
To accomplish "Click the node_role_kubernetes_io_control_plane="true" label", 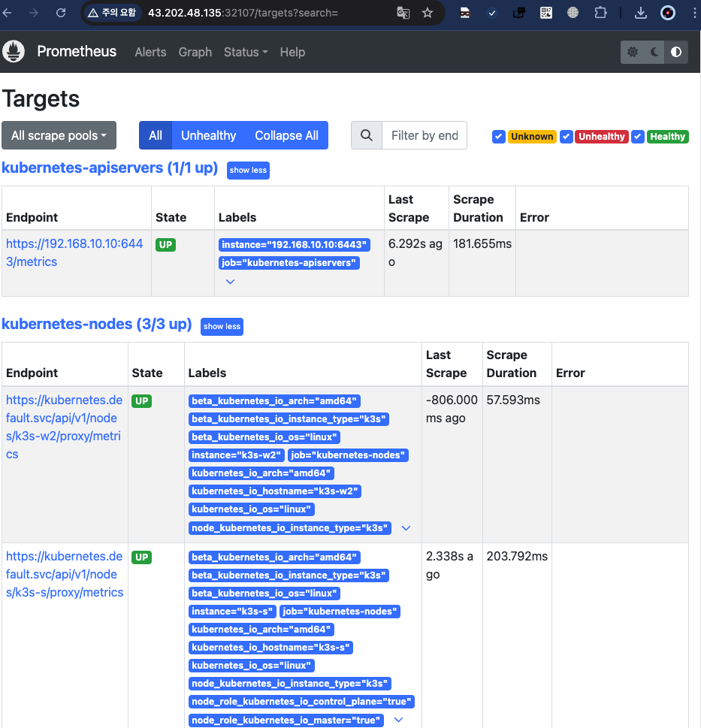I will coord(301,702).
